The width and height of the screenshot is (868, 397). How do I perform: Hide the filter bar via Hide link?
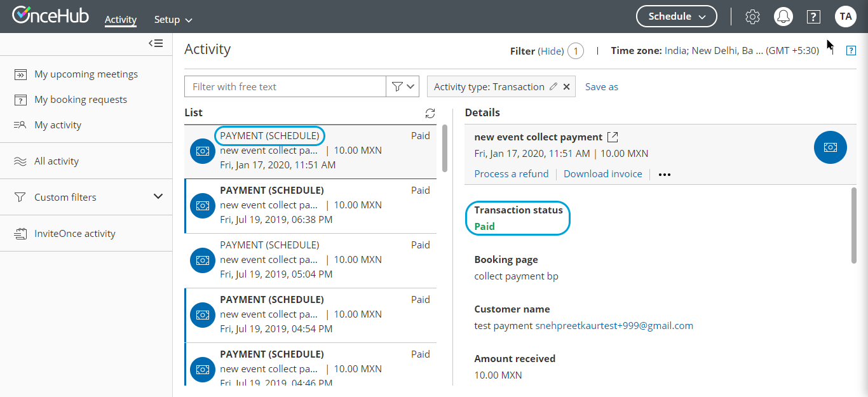pyautogui.click(x=551, y=51)
